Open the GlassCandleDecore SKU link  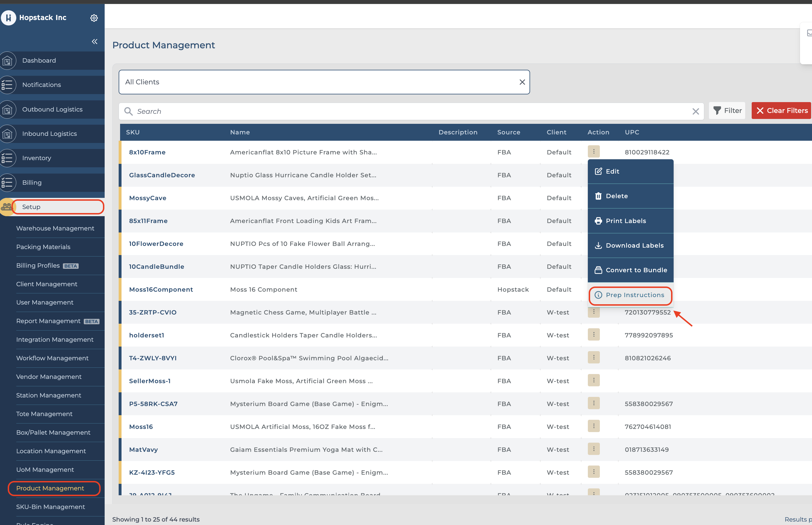coord(162,175)
